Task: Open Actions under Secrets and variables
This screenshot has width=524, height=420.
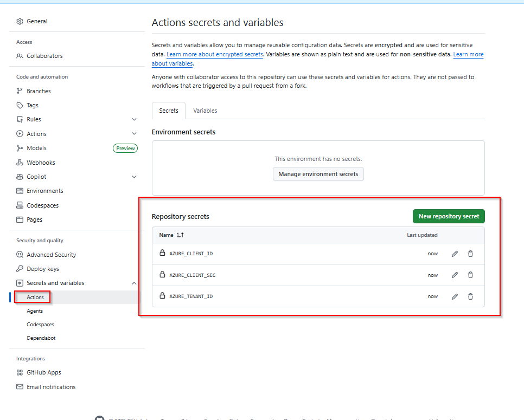Action: pyautogui.click(x=35, y=297)
